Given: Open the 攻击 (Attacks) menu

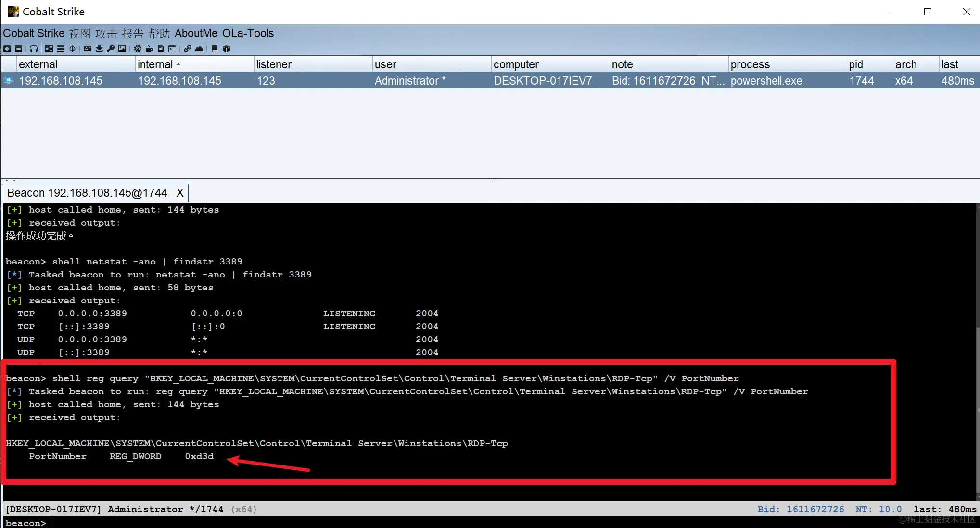Looking at the screenshot, I should 106,33.
